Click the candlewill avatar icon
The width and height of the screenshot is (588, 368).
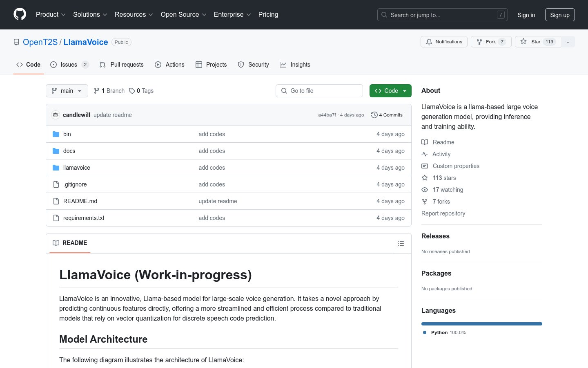tap(56, 115)
